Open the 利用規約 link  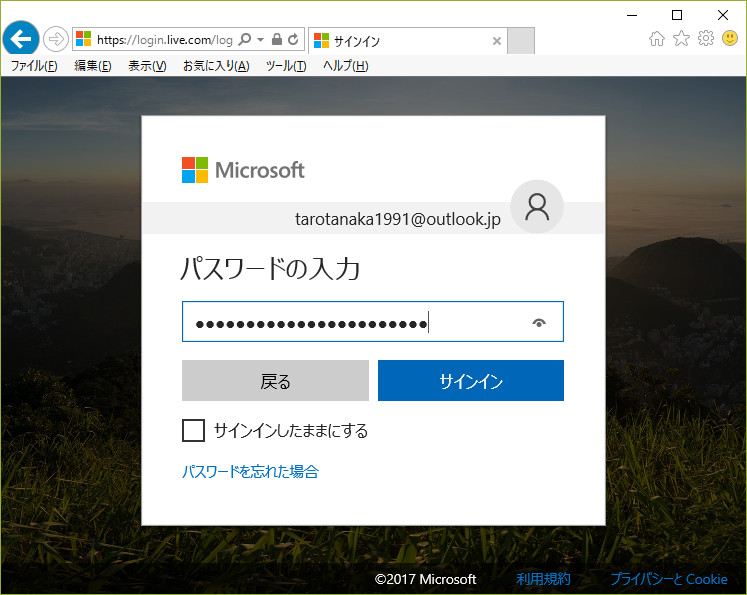pyautogui.click(x=544, y=579)
